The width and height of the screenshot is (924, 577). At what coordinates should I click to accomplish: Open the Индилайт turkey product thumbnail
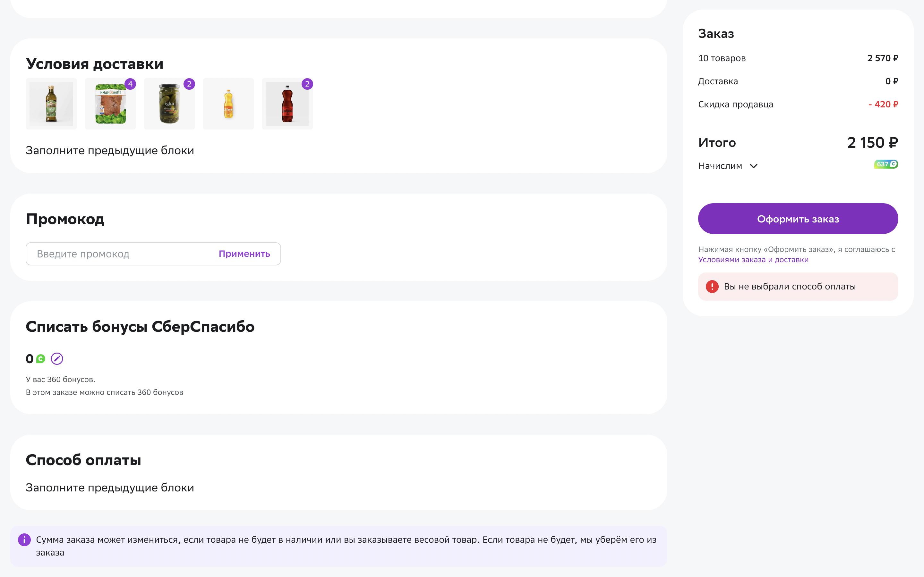(110, 104)
